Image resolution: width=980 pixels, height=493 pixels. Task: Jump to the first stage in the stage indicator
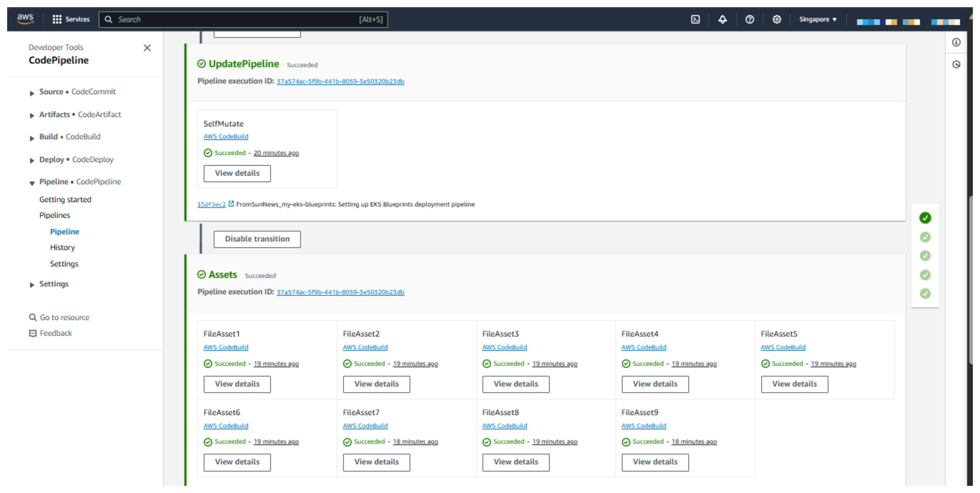[x=925, y=218]
